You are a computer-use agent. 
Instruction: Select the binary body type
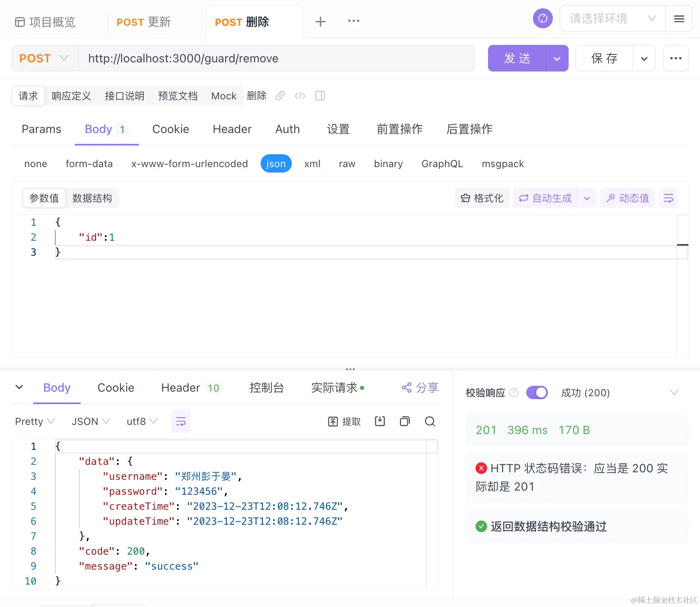click(x=388, y=164)
